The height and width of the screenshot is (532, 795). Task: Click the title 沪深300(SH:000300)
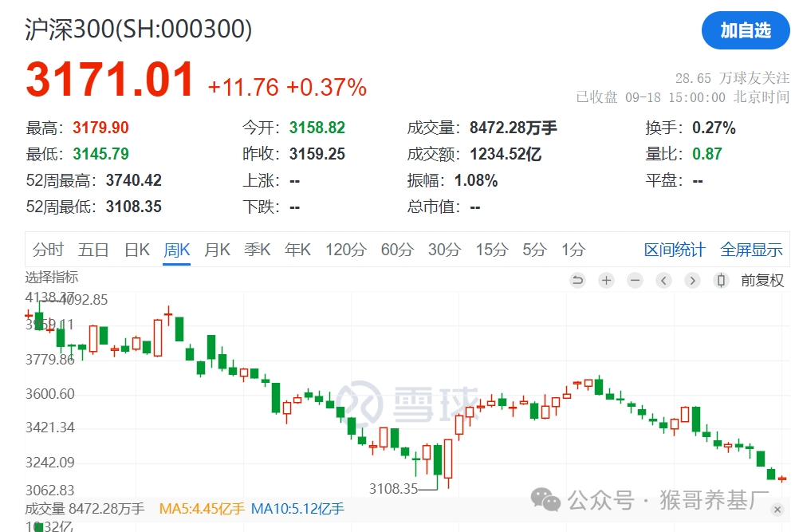pyautogui.click(x=139, y=29)
